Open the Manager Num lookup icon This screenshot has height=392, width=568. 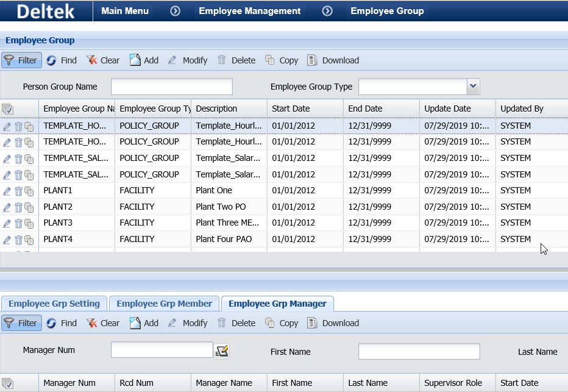point(221,351)
